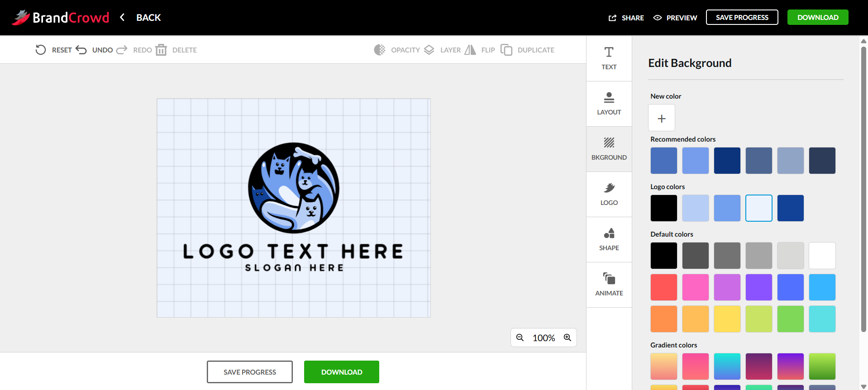
Task: Pick the black logo color swatch
Action: click(x=664, y=208)
